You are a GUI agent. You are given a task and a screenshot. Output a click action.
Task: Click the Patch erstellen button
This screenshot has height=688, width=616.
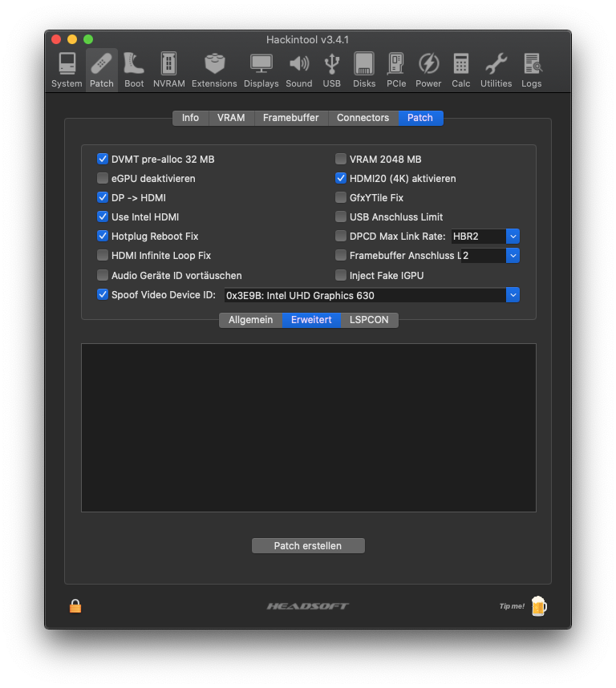(308, 546)
